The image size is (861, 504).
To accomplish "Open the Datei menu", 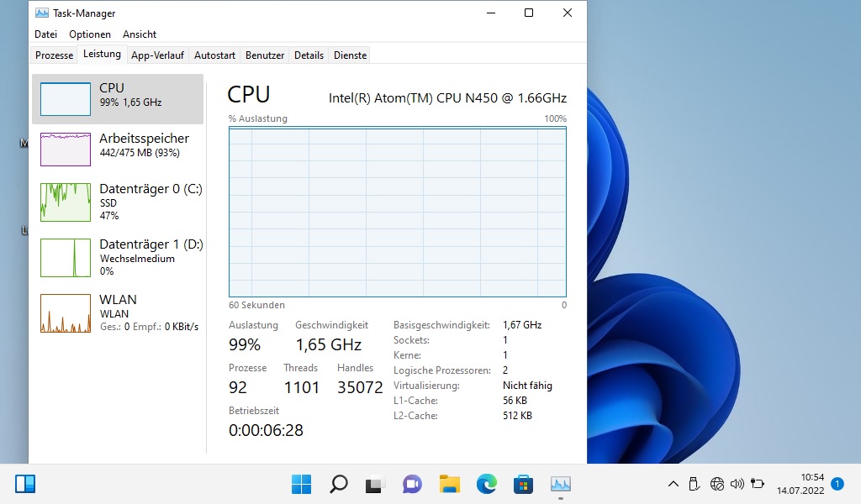I will click(x=46, y=34).
